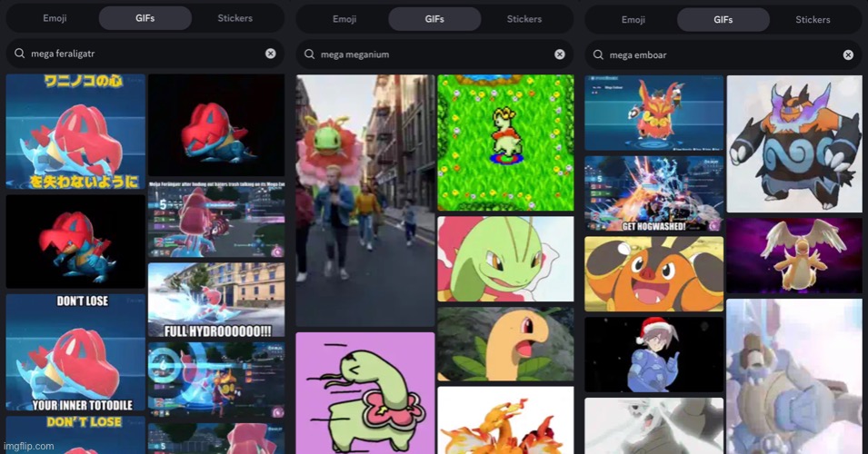Clear the 'mega meganium' search text
This screenshot has width=868, height=454.
coord(560,54)
